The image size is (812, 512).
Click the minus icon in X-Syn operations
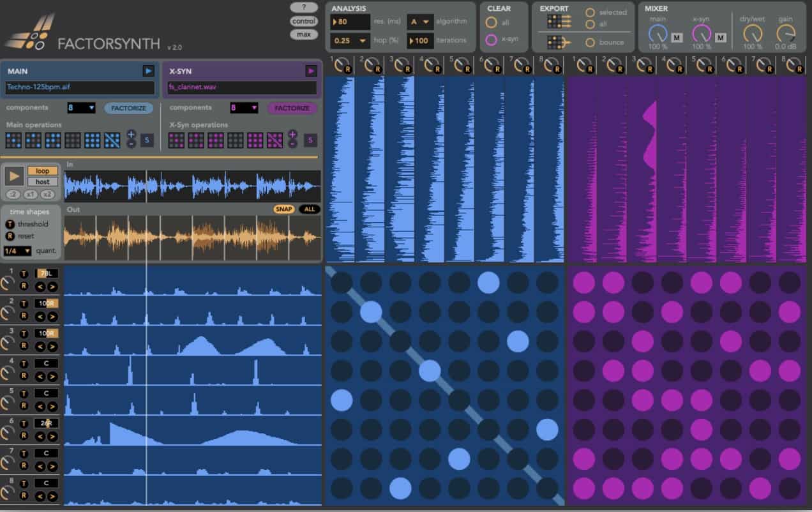coord(292,144)
